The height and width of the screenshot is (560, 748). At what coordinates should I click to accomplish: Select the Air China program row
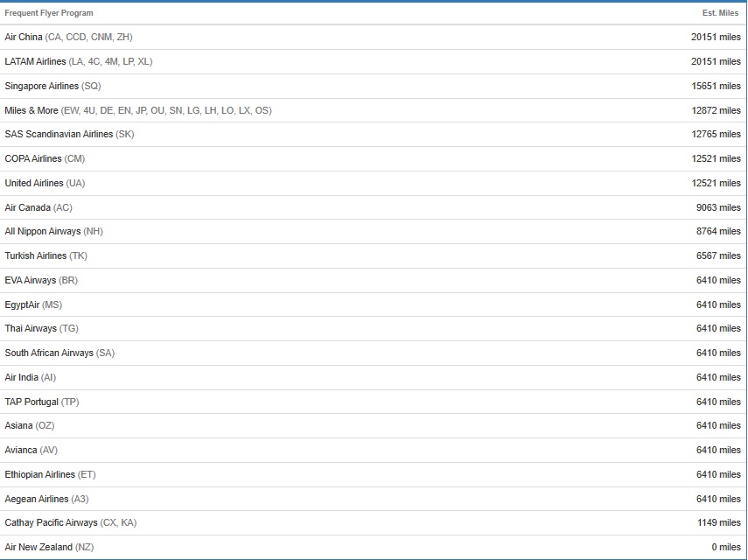coord(373,38)
